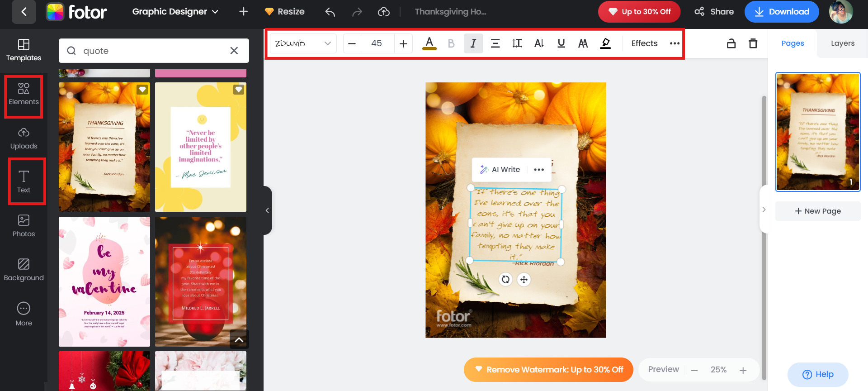This screenshot has height=391, width=868.
Task: Delete the selected element
Action: coord(753,43)
